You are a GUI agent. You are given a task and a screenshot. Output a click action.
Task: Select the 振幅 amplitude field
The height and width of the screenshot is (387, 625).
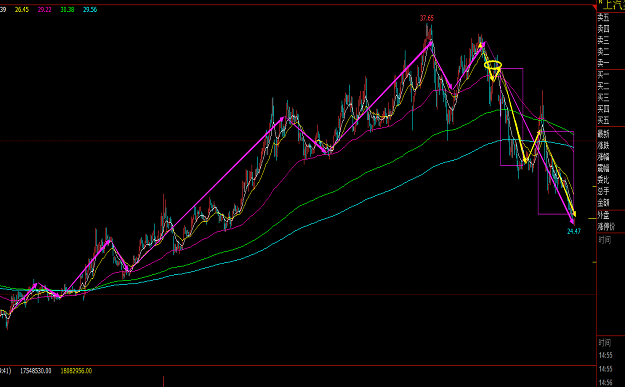click(x=603, y=168)
